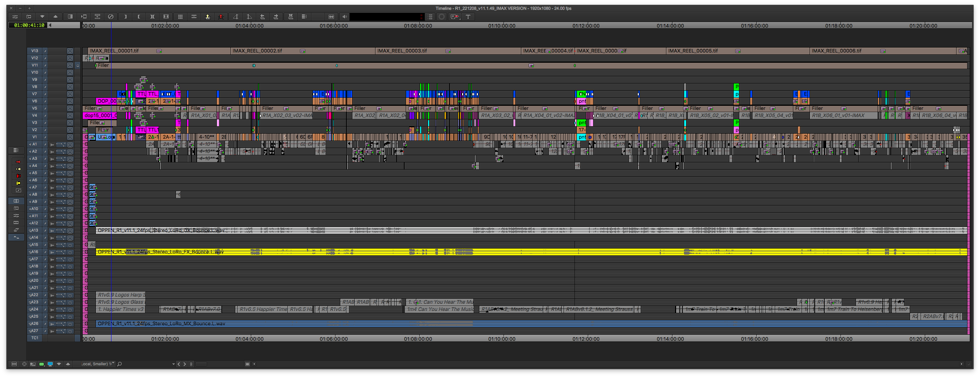Click the blue monitor display icon
This screenshot has height=377, width=980.
(50, 364)
